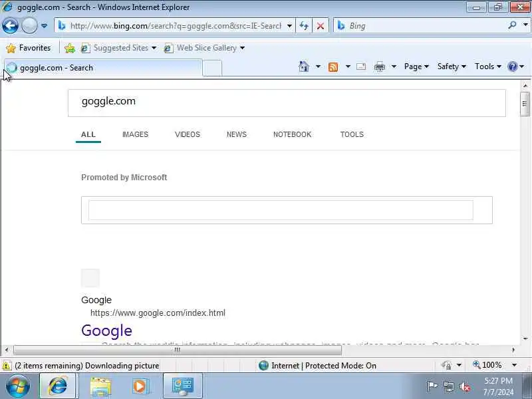Click the muted volume tray icon
The image size is (532, 399).
[465, 387]
